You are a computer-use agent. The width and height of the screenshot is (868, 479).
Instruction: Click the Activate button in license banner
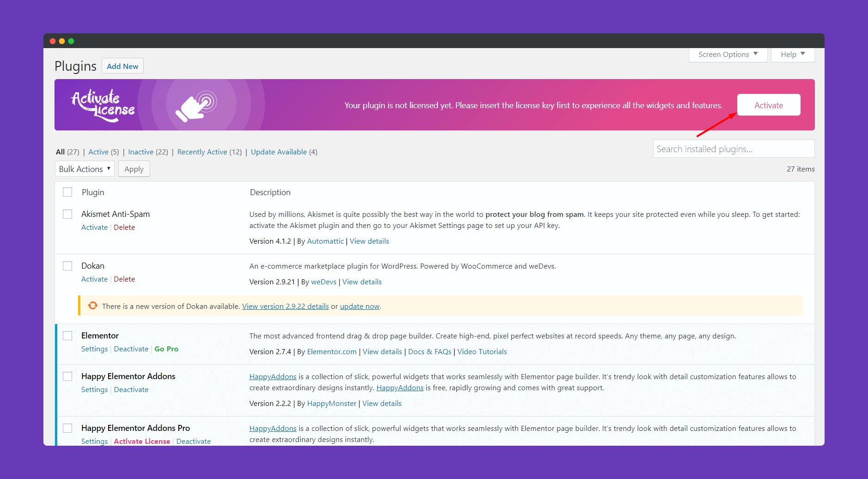click(x=769, y=105)
